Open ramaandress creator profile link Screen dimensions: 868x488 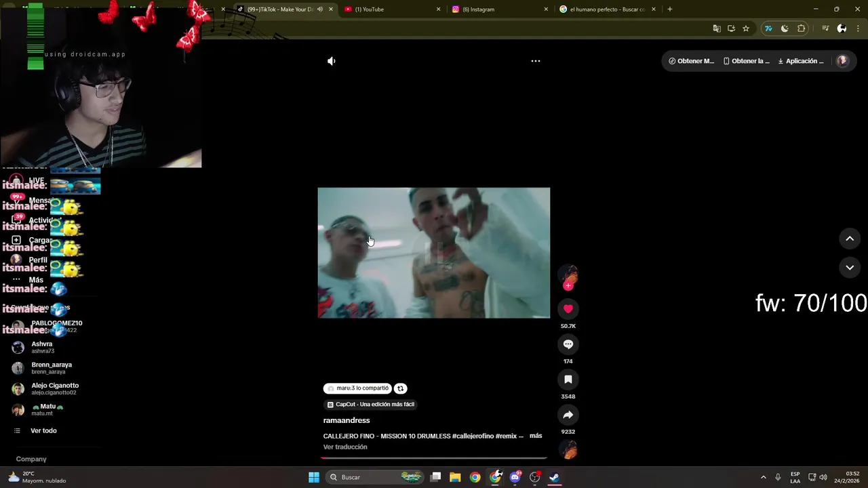click(347, 420)
